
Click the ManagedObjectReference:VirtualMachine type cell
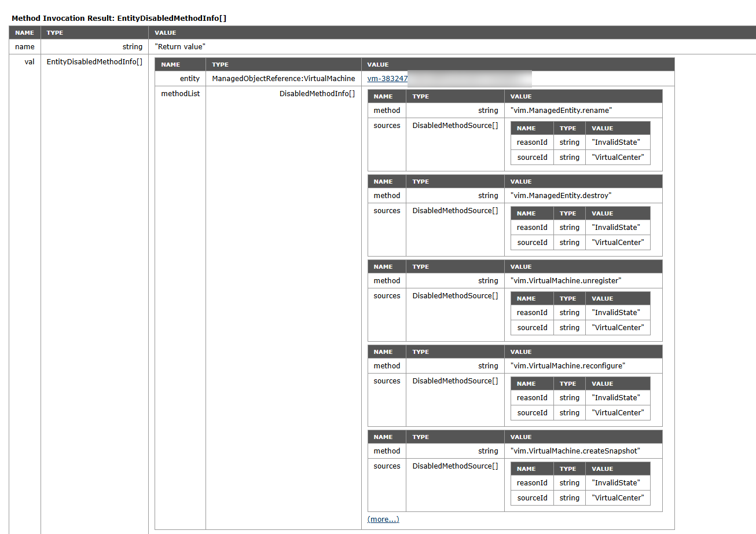284,79
